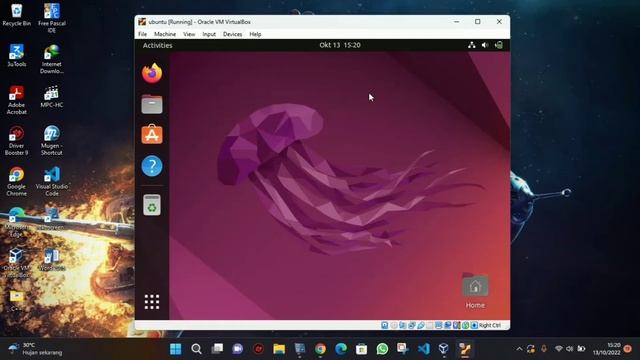
Task: Select the Mugen - Shortcut desktop icon
Action: click(52, 141)
